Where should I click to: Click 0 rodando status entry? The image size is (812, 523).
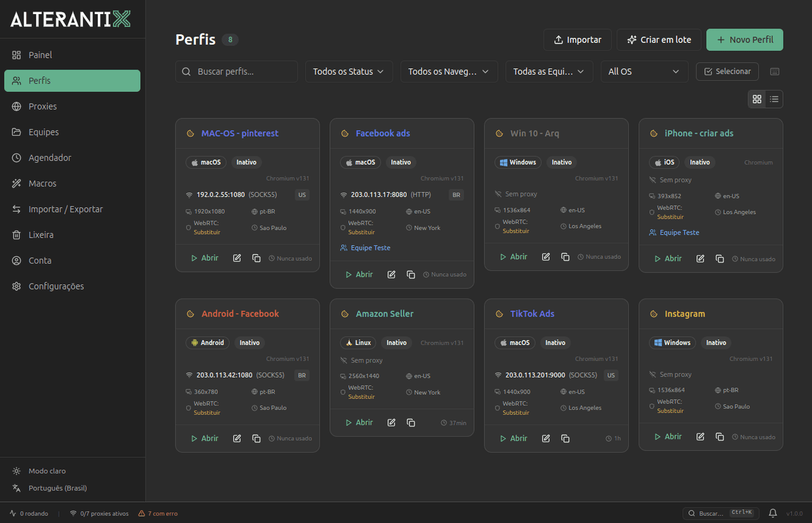coord(29,513)
